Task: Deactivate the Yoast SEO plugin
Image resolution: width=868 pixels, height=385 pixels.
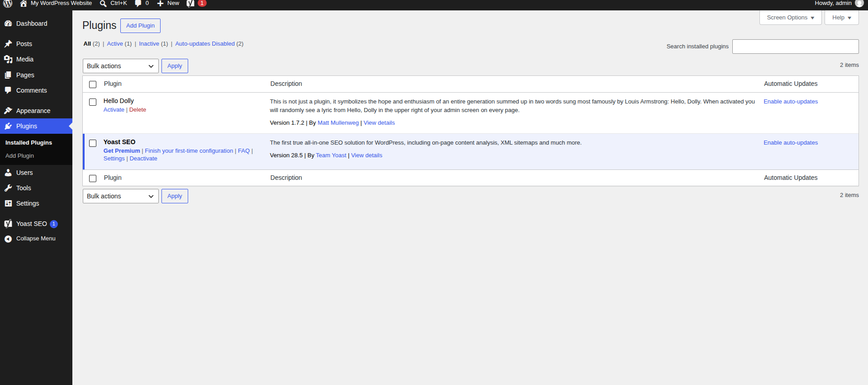Action: 143,159
